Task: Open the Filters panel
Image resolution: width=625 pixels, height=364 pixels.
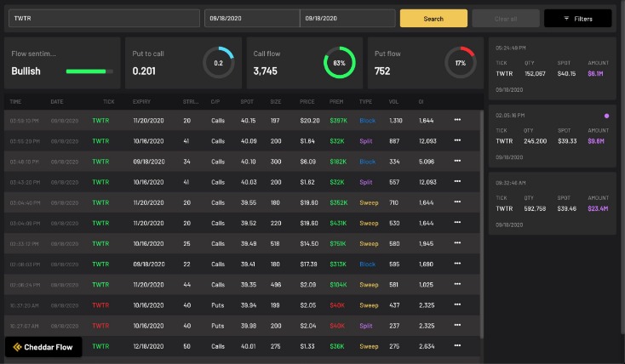Action: (578, 19)
